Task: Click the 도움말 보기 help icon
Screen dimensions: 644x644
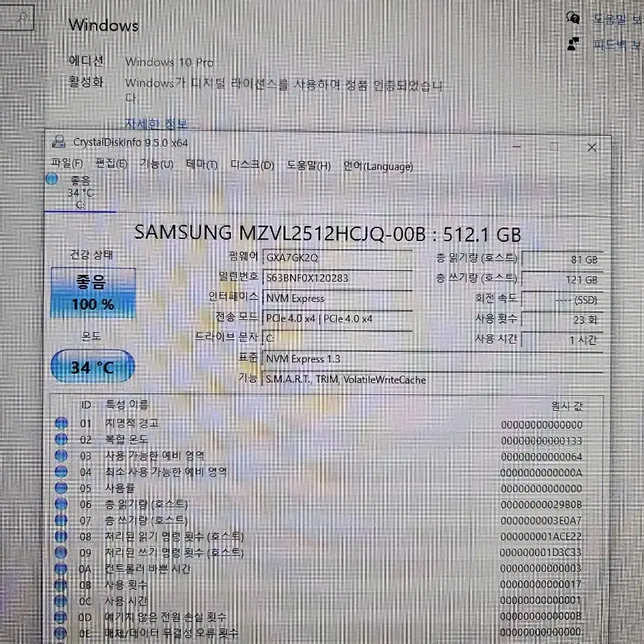Action: [573, 18]
